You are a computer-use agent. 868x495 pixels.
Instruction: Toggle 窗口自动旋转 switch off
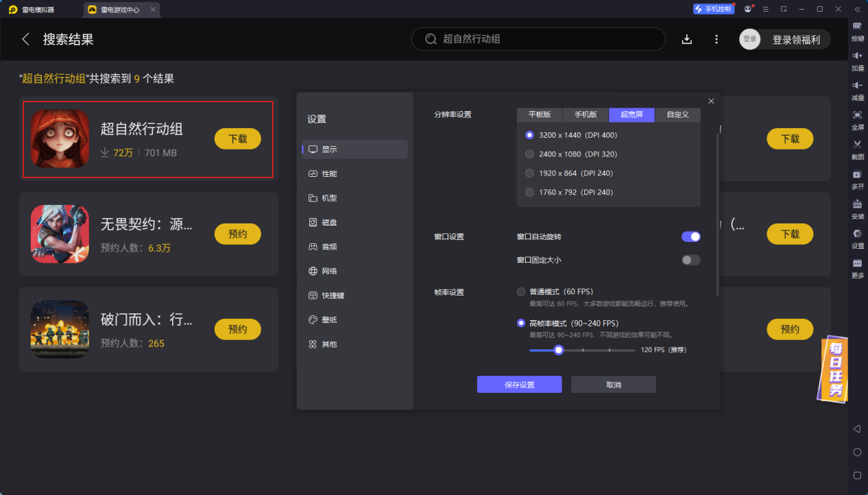[x=691, y=237]
